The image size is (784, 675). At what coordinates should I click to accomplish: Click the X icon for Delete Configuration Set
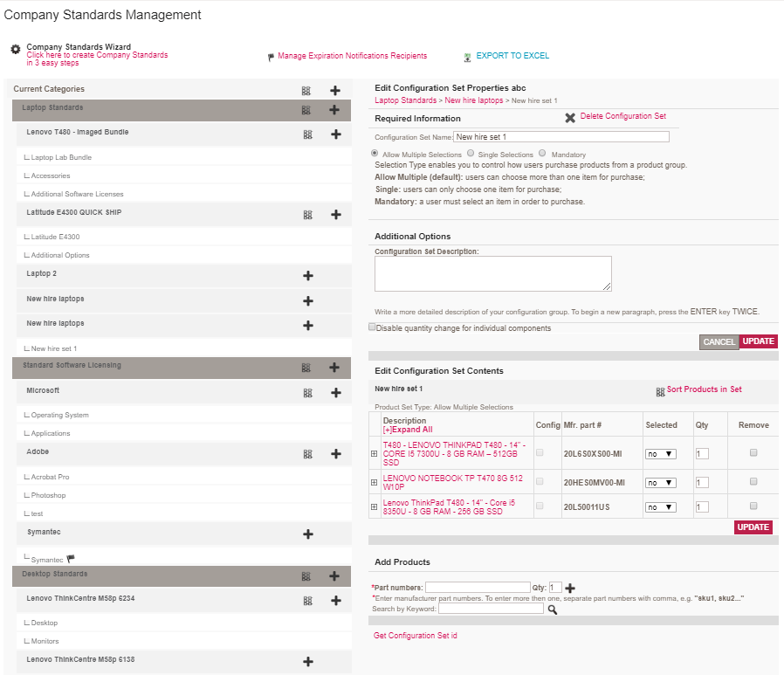point(570,117)
